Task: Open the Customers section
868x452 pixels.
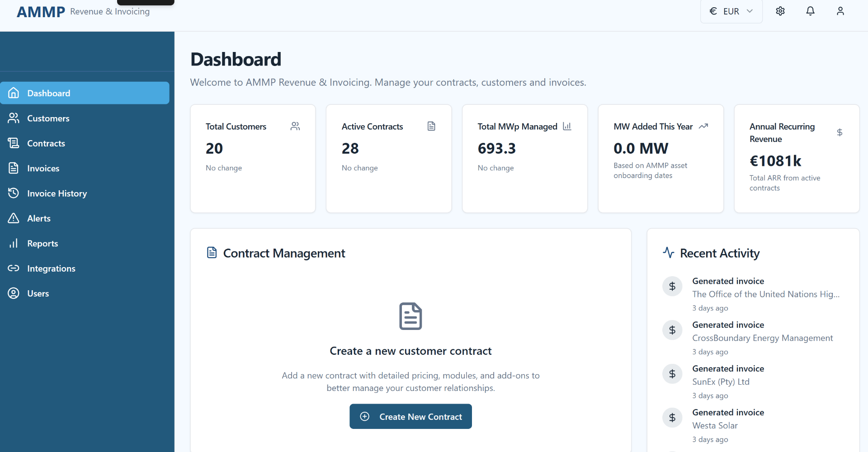Action: [48, 118]
